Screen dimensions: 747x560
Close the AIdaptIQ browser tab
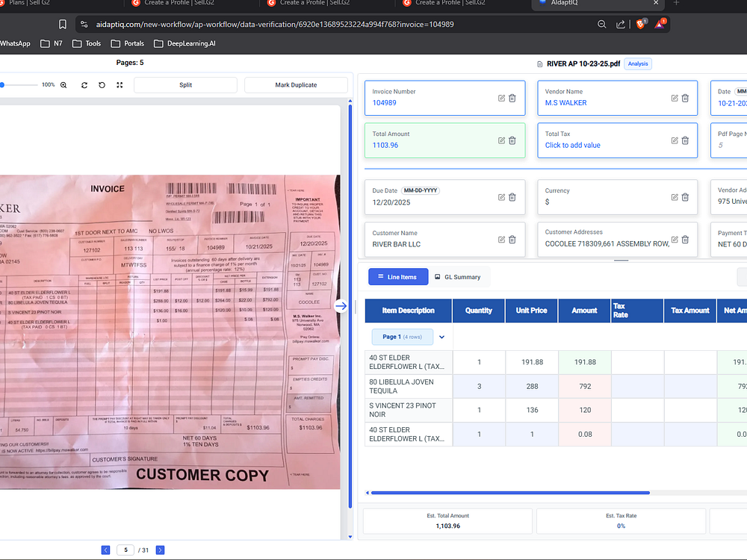pyautogui.click(x=656, y=3)
